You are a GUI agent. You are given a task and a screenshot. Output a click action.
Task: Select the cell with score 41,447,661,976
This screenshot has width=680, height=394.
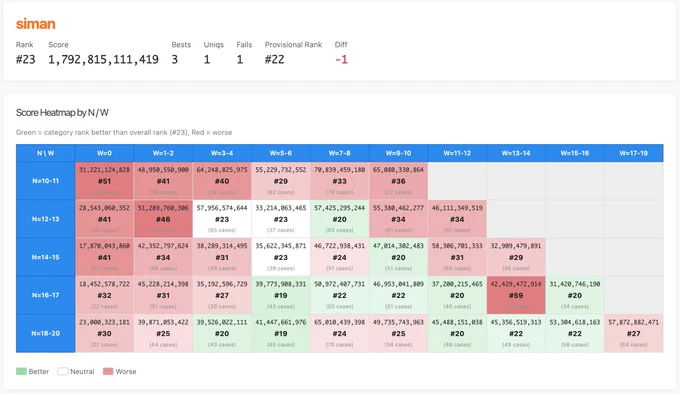coord(281,333)
